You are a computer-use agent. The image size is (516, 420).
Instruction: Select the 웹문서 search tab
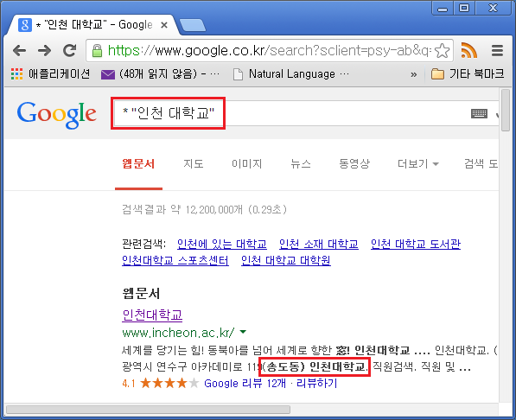tap(138, 163)
